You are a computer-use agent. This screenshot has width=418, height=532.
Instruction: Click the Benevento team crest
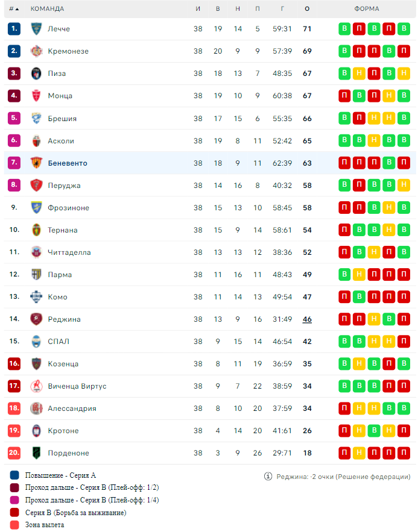36,163
